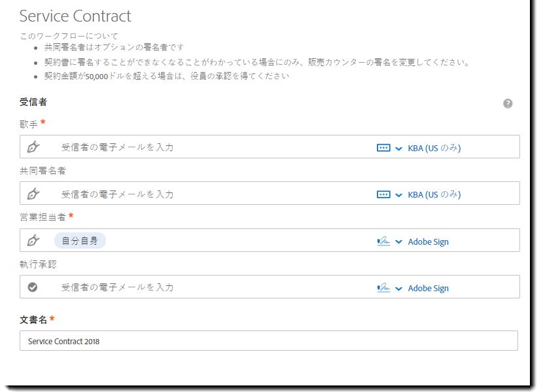
Task: Open authentication chevron for 営業担当者
Action: [x=398, y=241]
